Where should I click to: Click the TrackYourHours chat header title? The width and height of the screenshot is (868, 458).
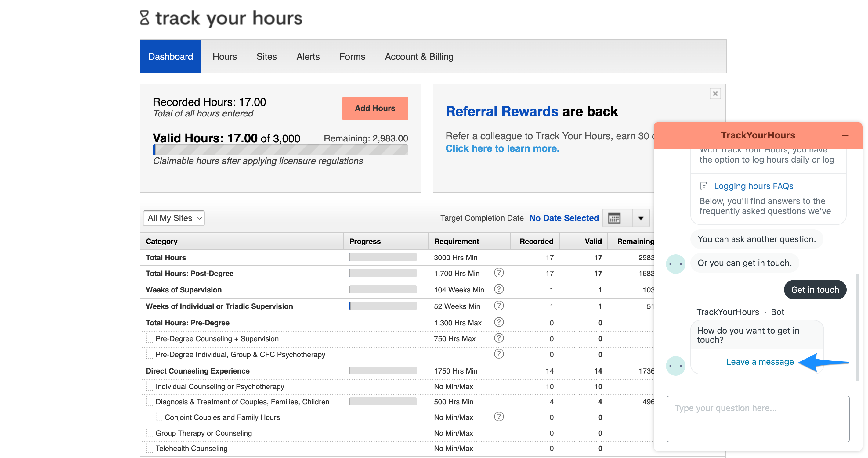pos(758,135)
